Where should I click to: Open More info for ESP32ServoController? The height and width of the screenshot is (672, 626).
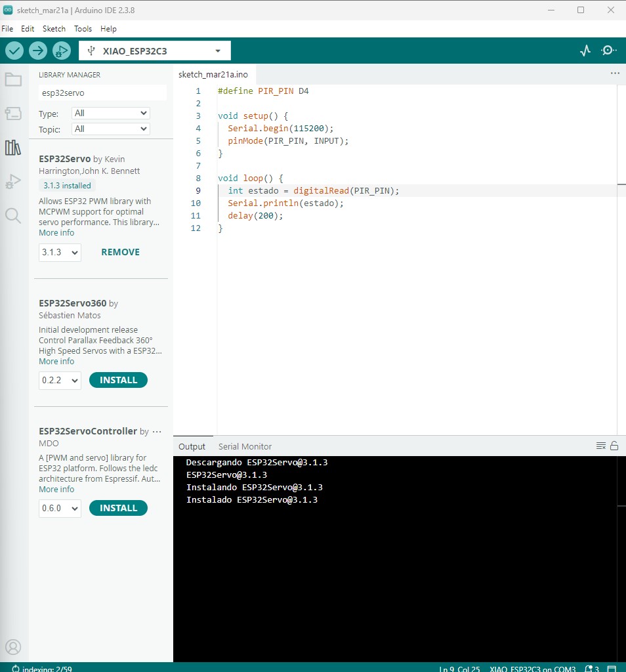point(56,489)
